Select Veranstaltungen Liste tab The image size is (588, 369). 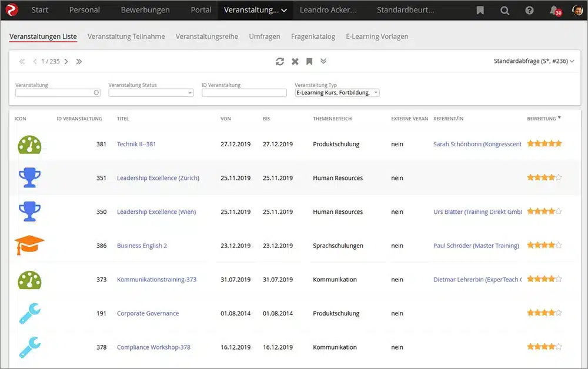pos(43,36)
